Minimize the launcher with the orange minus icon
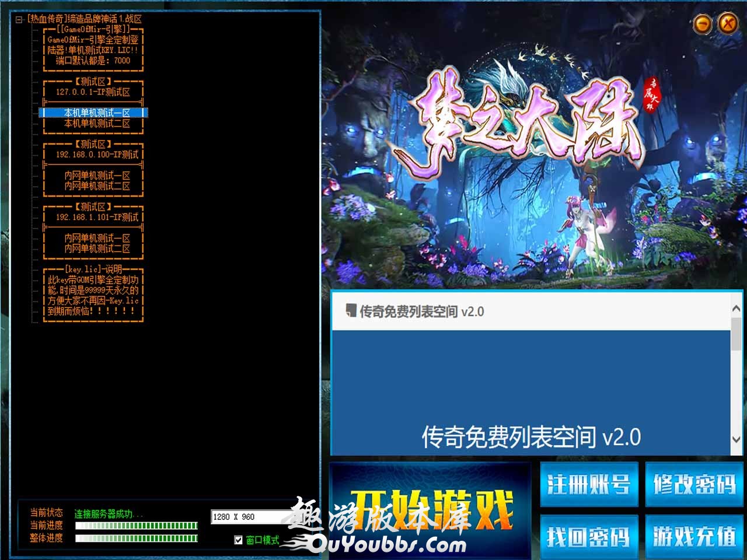The height and width of the screenshot is (560, 747). pos(703,24)
